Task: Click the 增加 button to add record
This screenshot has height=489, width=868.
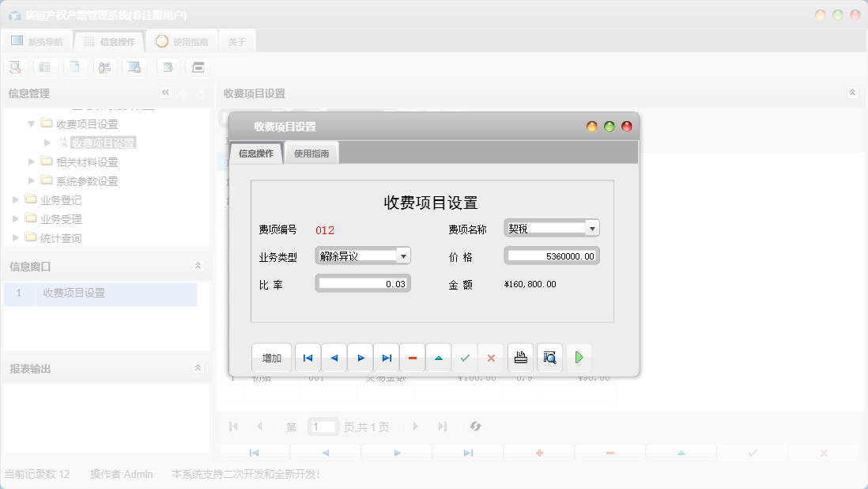Action: click(271, 358)
